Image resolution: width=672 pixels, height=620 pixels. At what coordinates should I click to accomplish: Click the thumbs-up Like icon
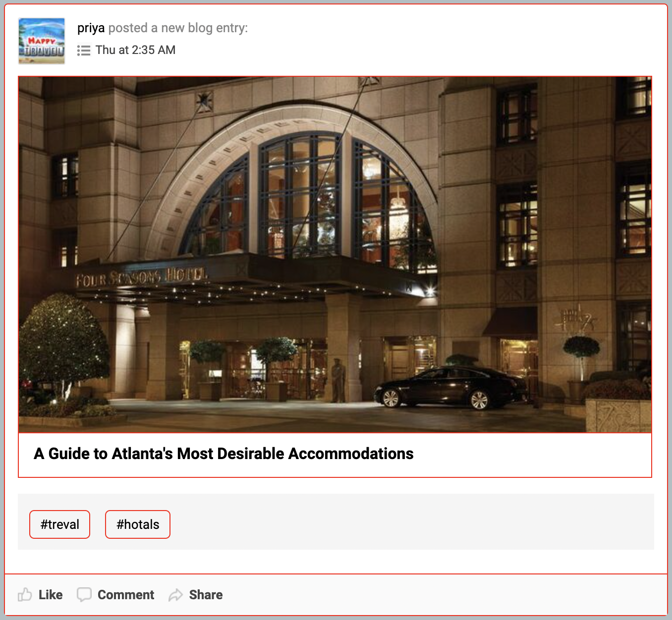[25, 595]
